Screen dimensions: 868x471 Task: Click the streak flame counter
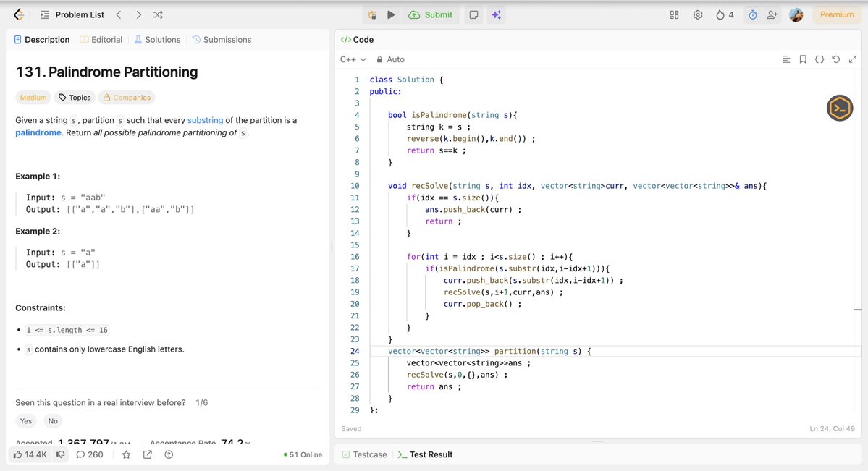click(725, 15)
